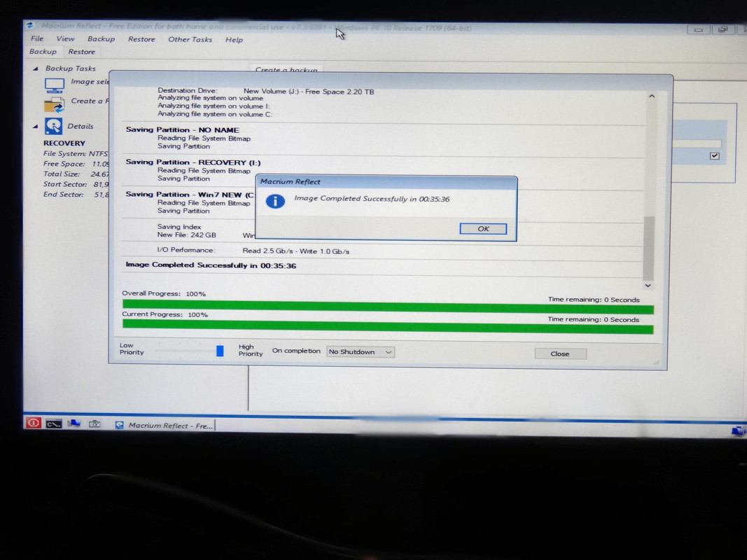The image size is (747, 560).
Task: Click the Close button in progress window
Action: (x=560, y=353)
